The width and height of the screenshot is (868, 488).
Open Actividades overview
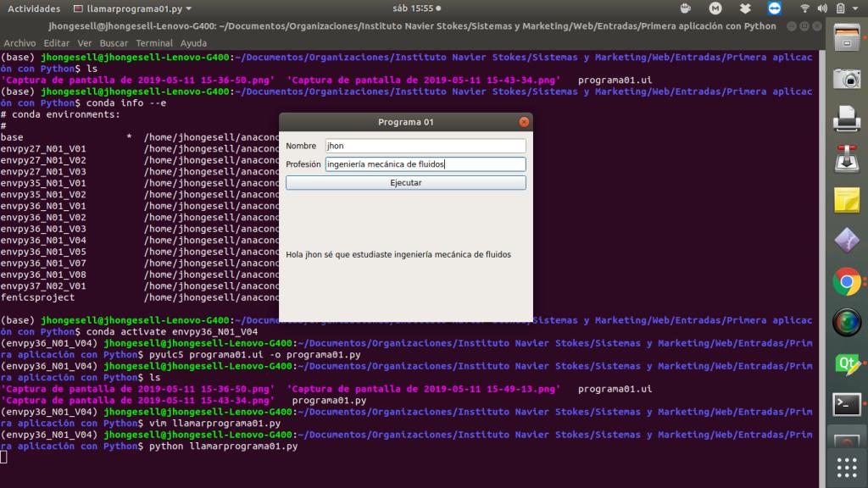(x=34, y=8)
